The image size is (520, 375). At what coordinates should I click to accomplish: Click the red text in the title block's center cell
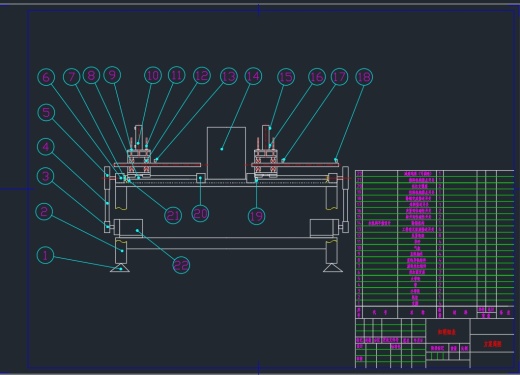click(447, 332)
